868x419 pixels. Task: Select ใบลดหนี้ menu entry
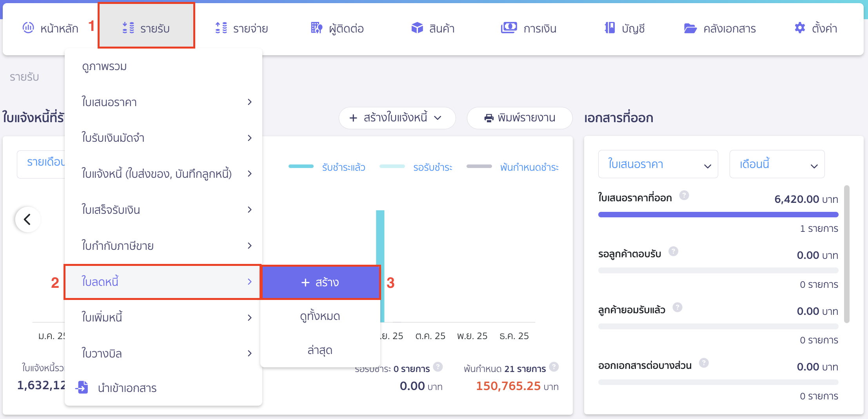coord(162,282)
